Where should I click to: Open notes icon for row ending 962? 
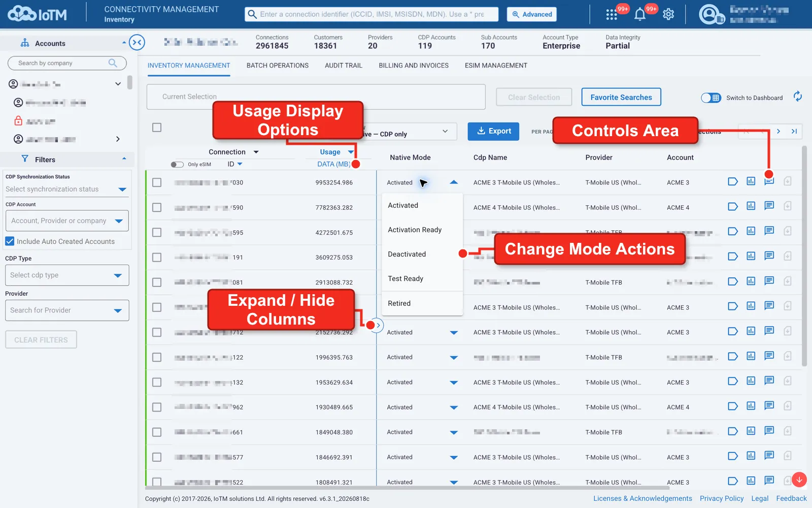coord(769,406)
